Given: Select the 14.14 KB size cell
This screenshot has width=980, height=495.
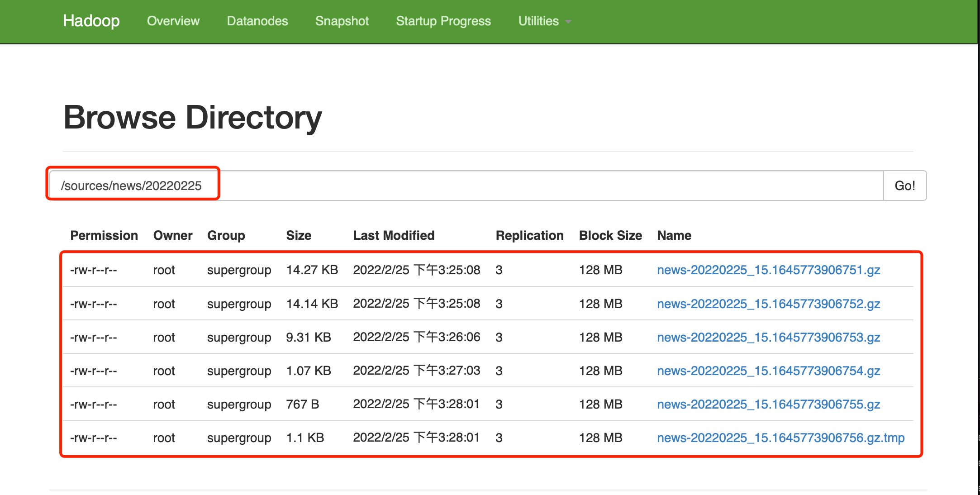Looking at the screenshot, I should pos(312,304).
